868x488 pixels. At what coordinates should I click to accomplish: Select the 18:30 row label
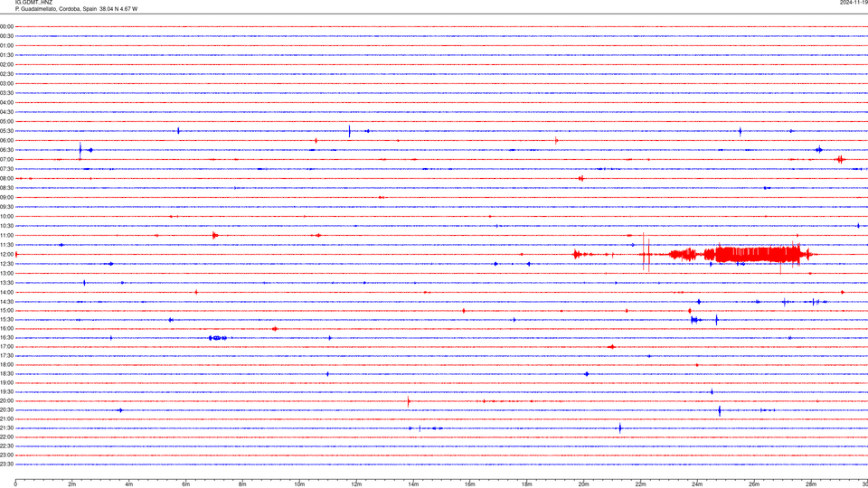coord(6,374)
